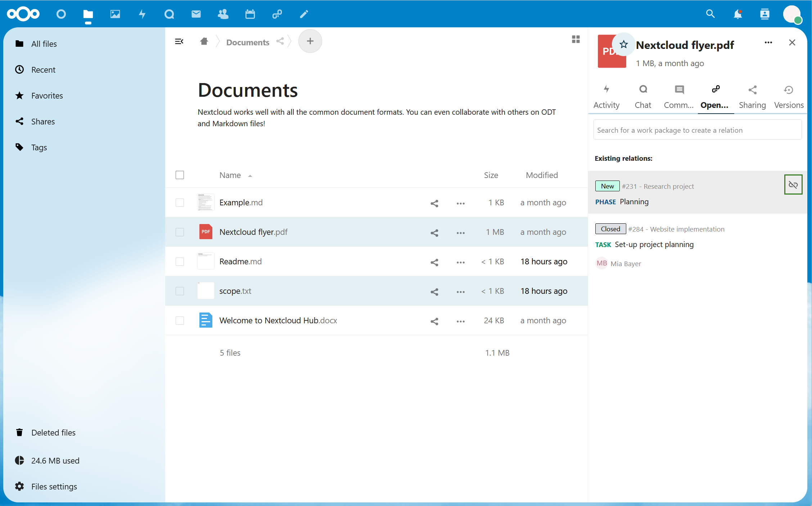This screenshot has height=506, width=812.
Task: Collapse the left navigation panel
Action: (x=179, y=41)
